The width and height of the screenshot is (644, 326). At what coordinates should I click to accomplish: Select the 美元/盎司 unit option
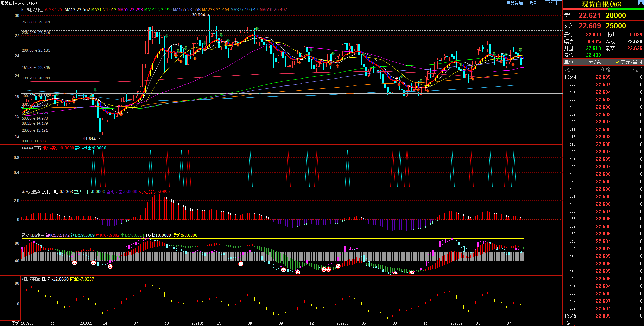[x=629, y=62]
